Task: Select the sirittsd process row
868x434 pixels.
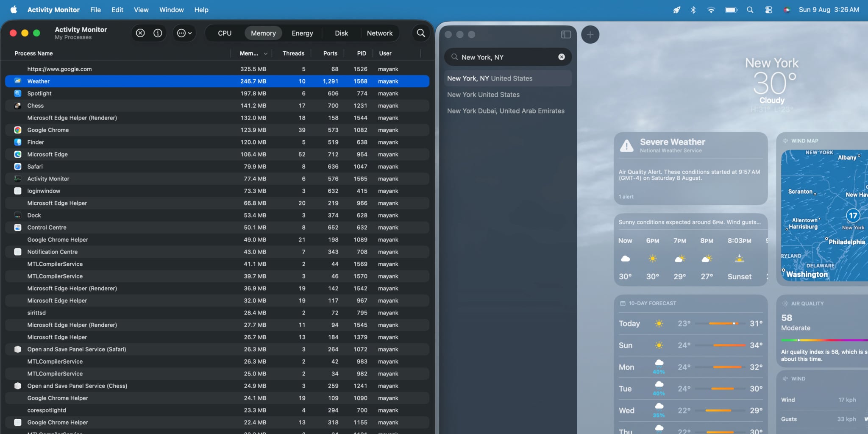Action: click(217, 313)
